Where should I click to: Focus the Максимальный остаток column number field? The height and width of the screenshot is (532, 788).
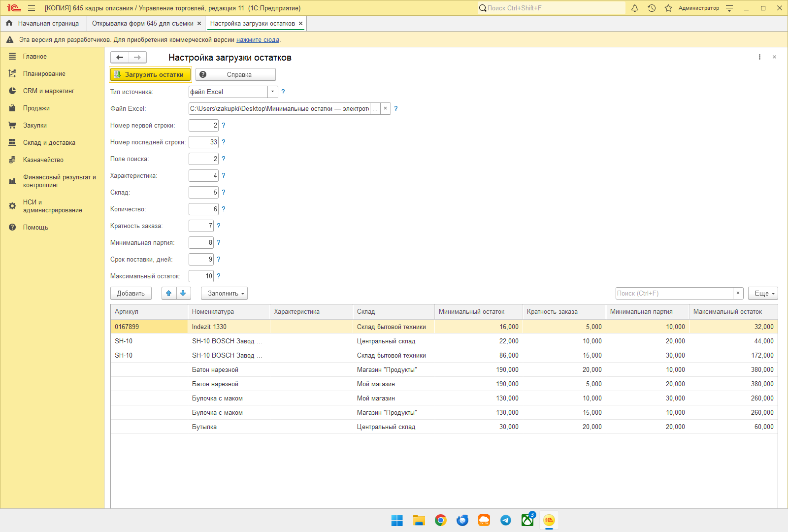[x=201, y=276]
